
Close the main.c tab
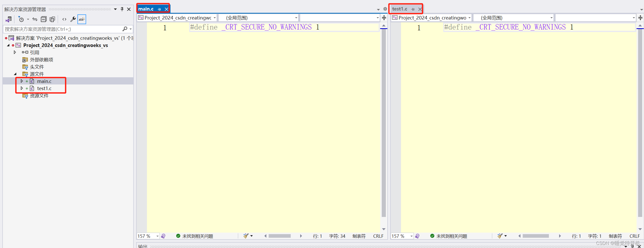166,9
